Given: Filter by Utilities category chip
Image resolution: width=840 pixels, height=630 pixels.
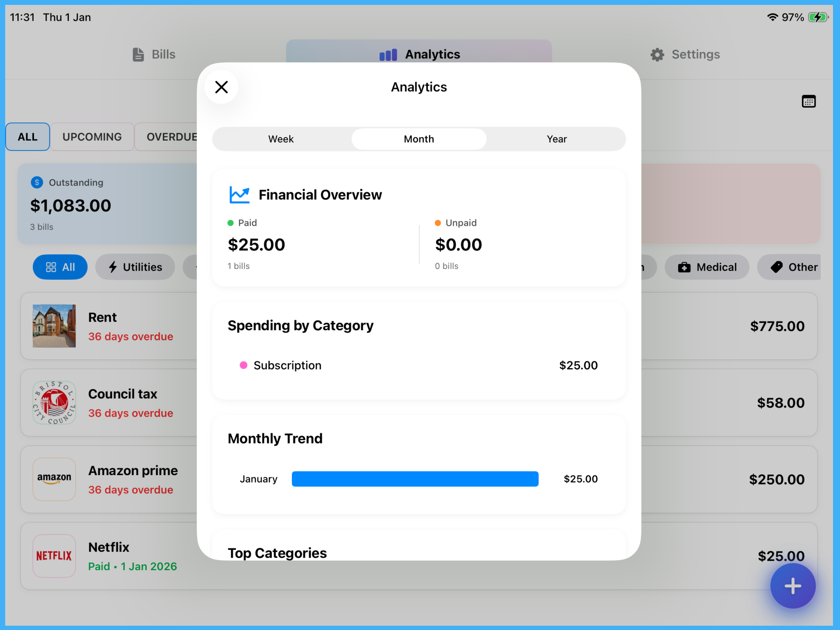Looking at the screenshot, I should pos(135,267).
